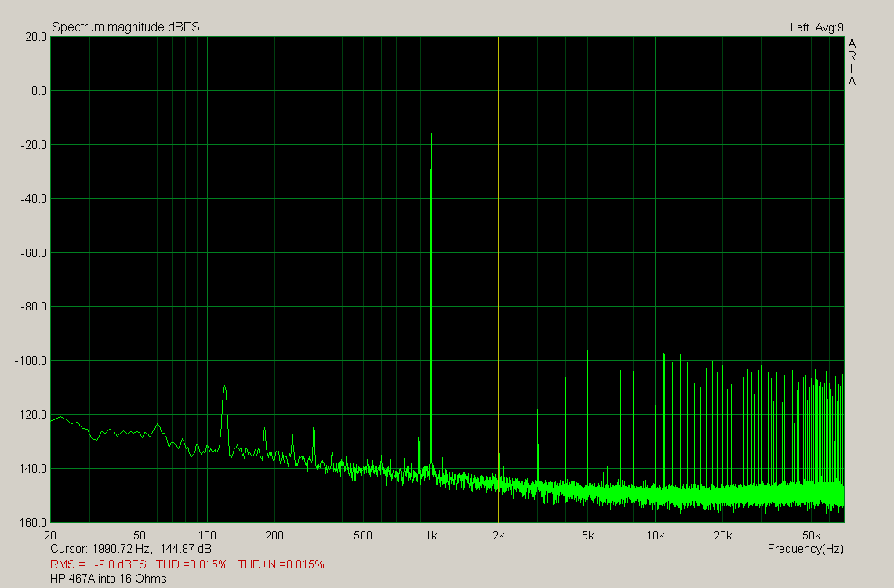Click the 'Left Avg:9' label
This screenshot has height=588, width=894.
click(x=816, y=27)
